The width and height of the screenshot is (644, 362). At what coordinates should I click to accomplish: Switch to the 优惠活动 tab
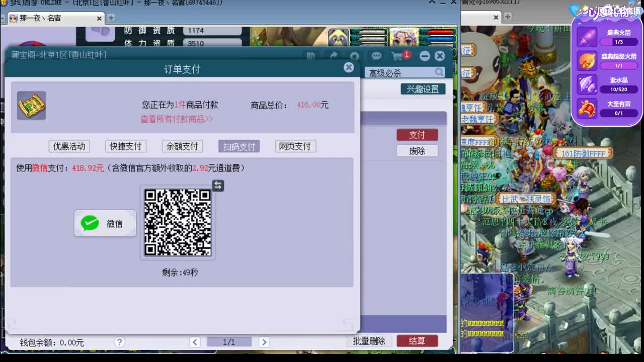(x=69, y=146)
